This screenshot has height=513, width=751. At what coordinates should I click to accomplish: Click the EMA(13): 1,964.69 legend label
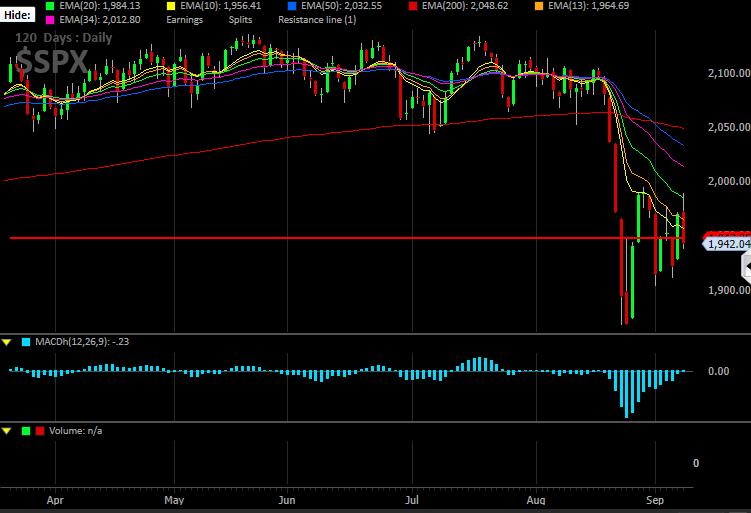(589, 6)
